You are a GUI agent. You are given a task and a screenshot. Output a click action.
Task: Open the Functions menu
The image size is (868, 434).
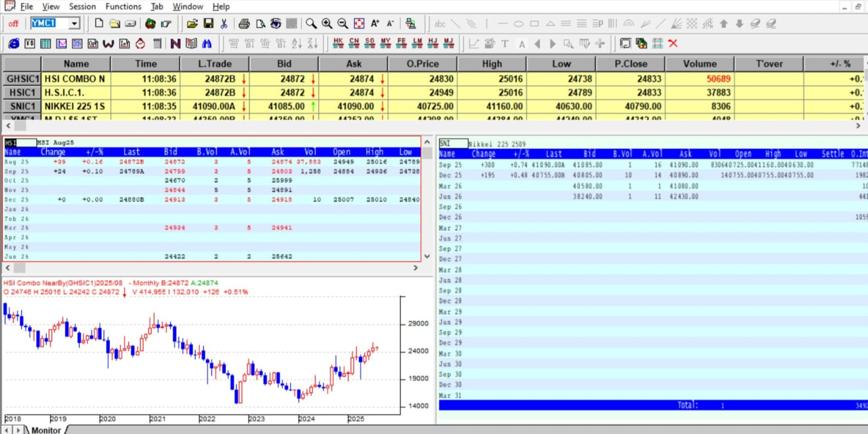click(123, 7)
